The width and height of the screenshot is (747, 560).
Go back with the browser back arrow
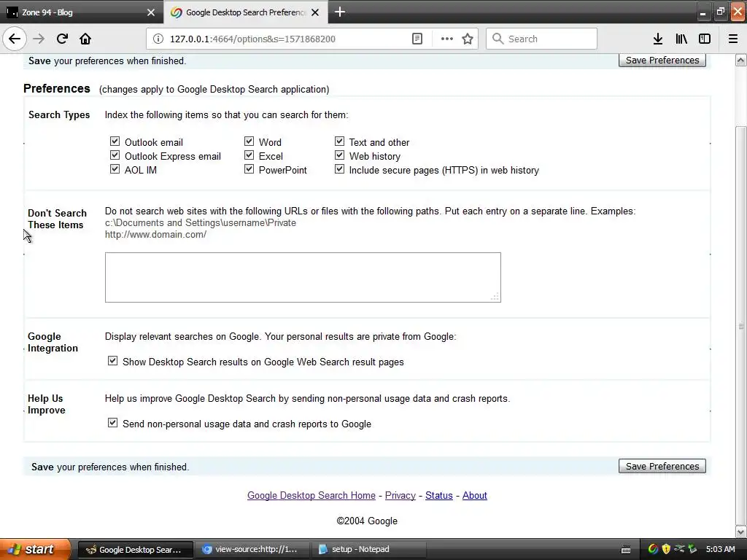click(15, 39)
